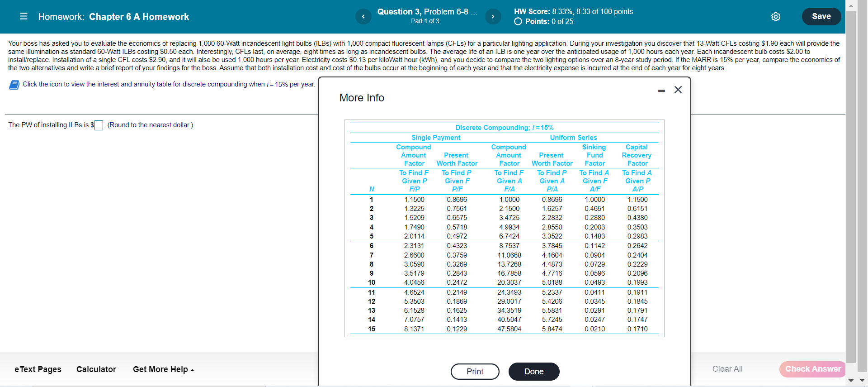The height and width of the screenshot is (387, 868).
Task: Click the F/A value 13.7268 in row 8
Action: (x=509, y=264)
